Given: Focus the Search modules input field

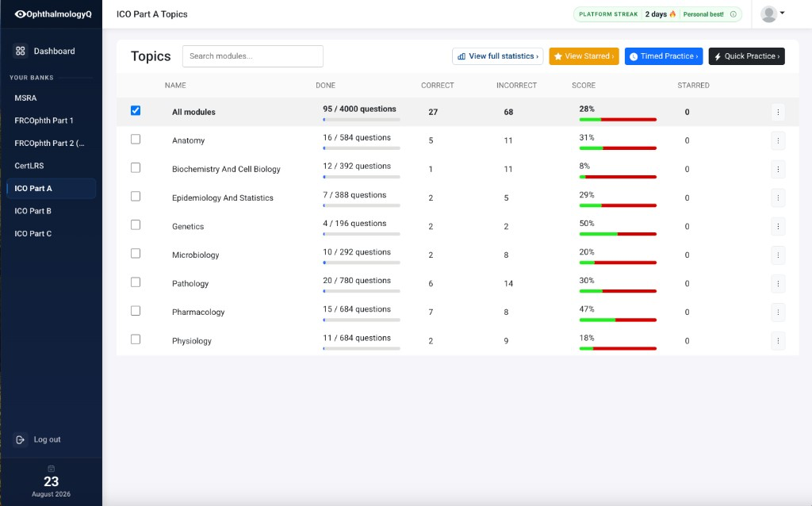Looking at the screenshot, I should (x=253, y=56).
